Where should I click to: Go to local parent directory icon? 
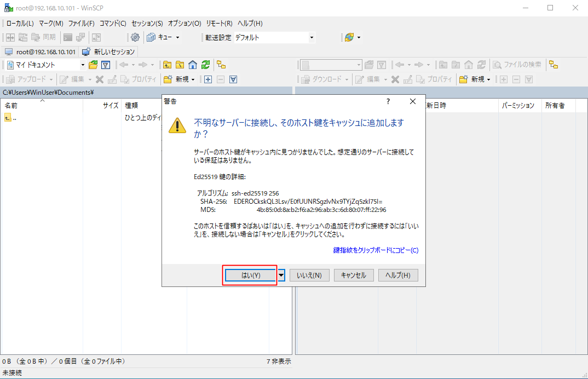click(168, 65)
